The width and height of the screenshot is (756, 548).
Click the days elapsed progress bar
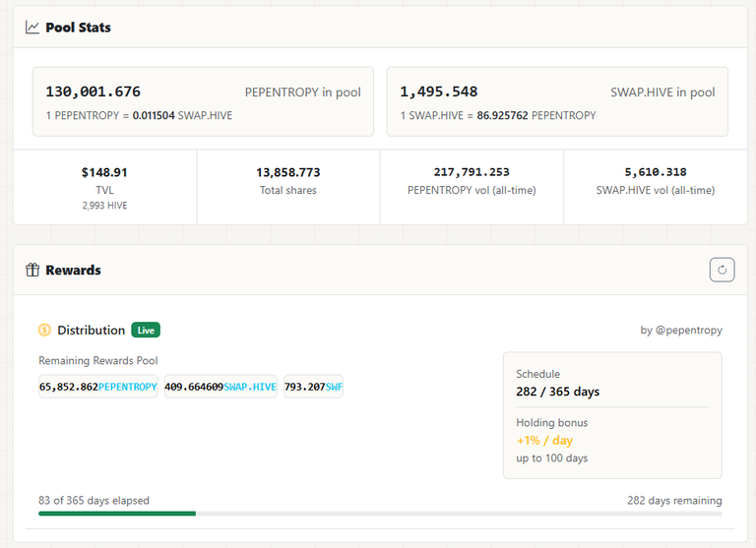(380, 514)
